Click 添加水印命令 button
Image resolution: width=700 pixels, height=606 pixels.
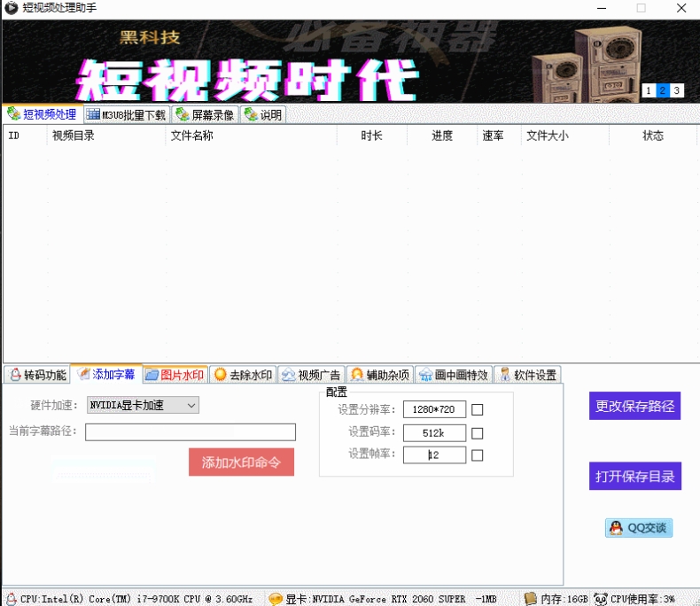click(x=241, y=462)
